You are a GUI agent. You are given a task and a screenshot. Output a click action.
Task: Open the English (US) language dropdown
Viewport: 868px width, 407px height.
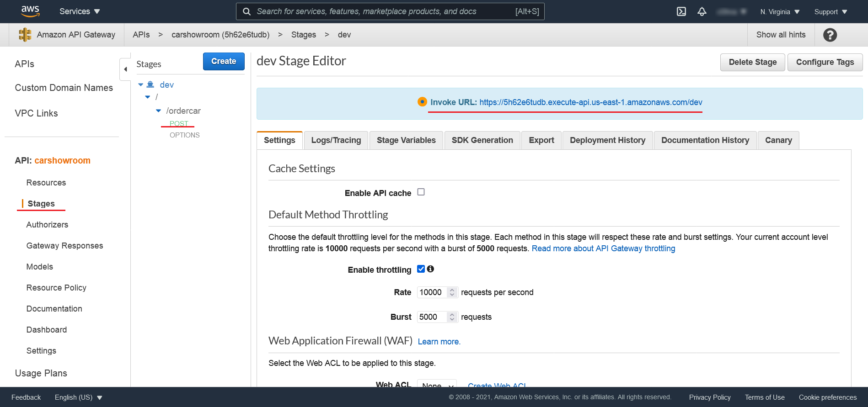point(78,397)
